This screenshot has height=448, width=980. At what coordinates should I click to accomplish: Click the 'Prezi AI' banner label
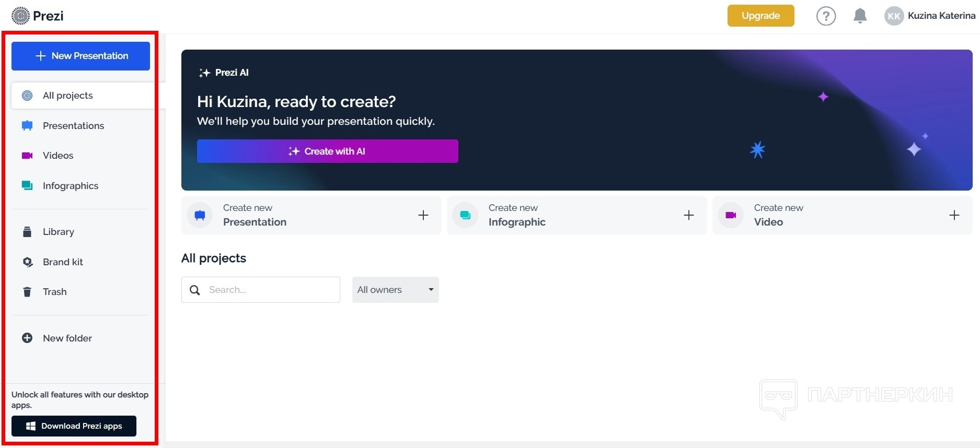pyautogui.click(x=232, y=73)
